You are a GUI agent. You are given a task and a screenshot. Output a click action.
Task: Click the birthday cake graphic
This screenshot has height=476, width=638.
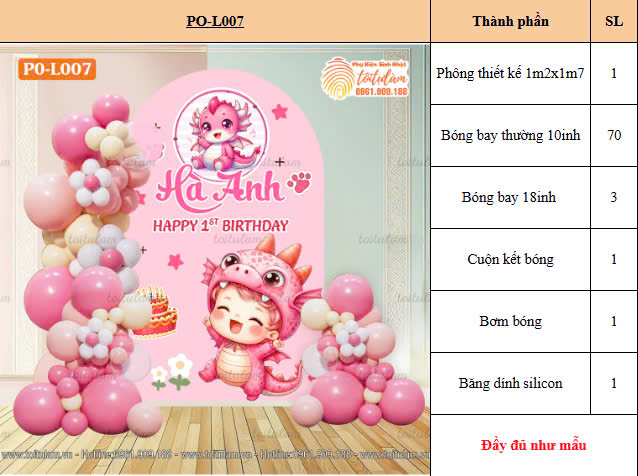[x=156, y=312]
